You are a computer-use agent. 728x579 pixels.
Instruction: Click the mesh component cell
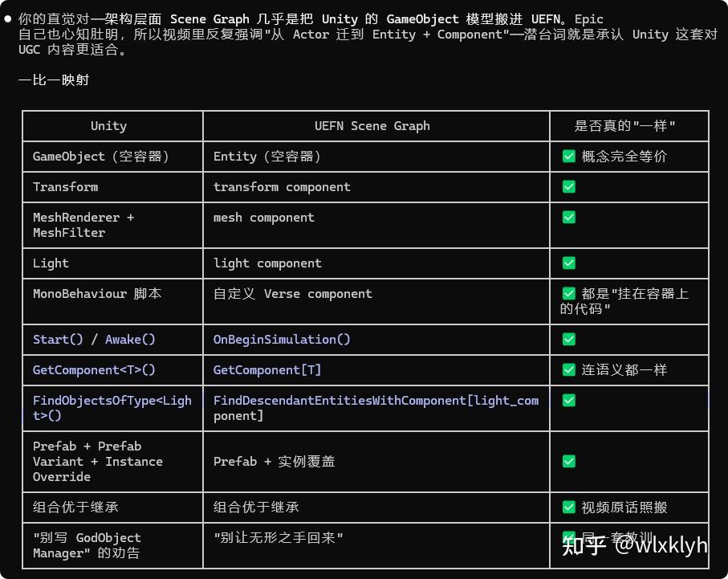point(376,225)
